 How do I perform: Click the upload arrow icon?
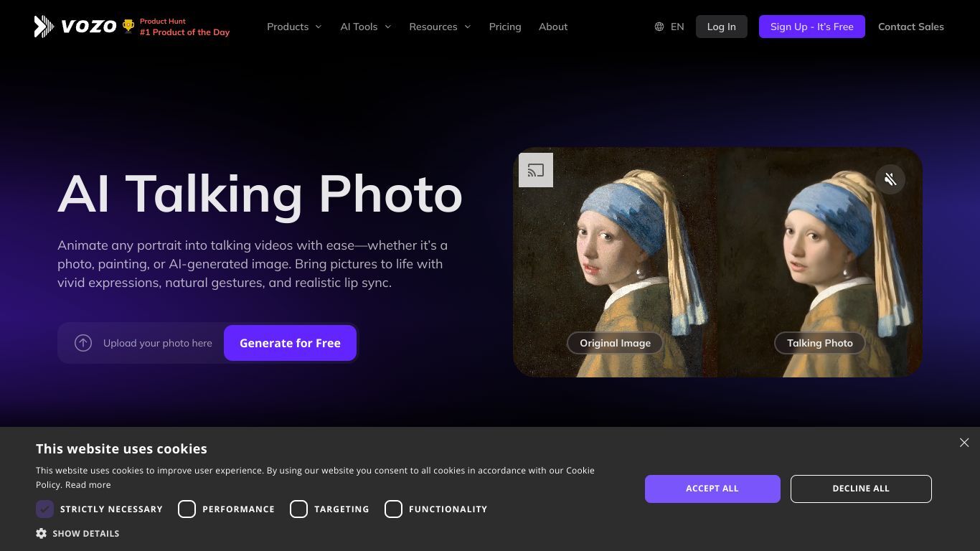(x=83, y=343)
